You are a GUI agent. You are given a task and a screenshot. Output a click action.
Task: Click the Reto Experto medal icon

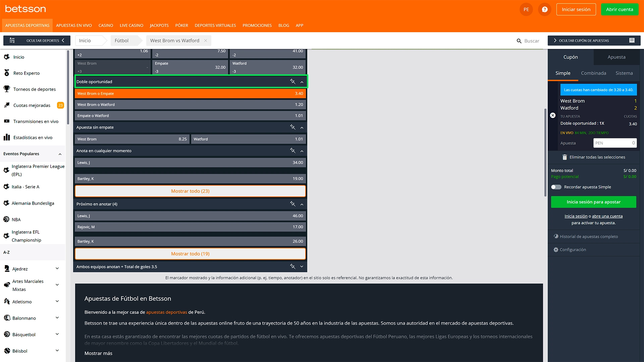(x=7, y=73)
